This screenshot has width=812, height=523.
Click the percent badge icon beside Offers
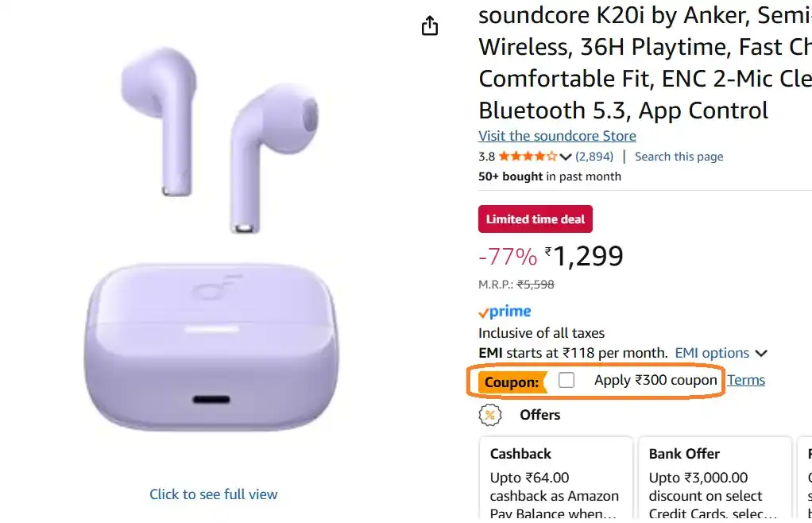tap(490, 415)
